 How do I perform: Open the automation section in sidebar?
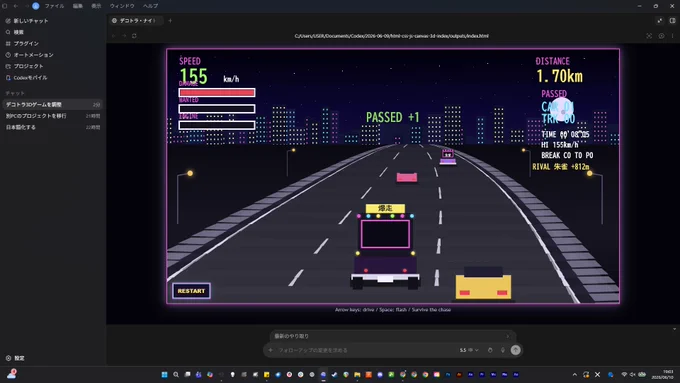click(x=29, y=55)
